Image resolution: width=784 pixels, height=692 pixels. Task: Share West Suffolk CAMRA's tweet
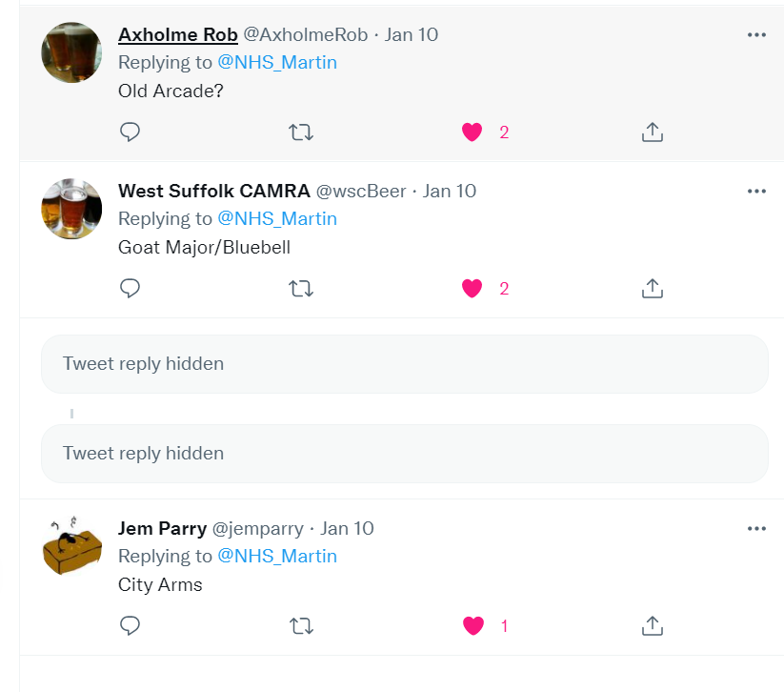point(653,288)
